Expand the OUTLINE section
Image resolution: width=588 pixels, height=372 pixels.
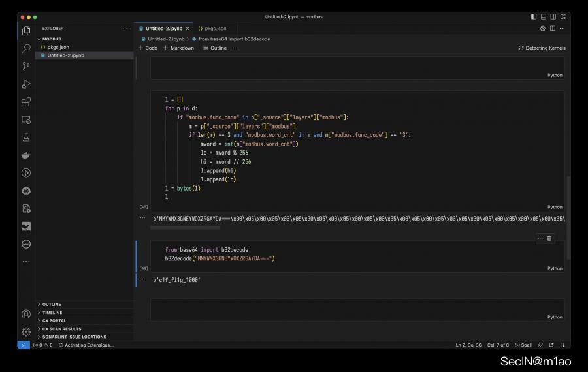pyautogui.click(x=52, y=304)
